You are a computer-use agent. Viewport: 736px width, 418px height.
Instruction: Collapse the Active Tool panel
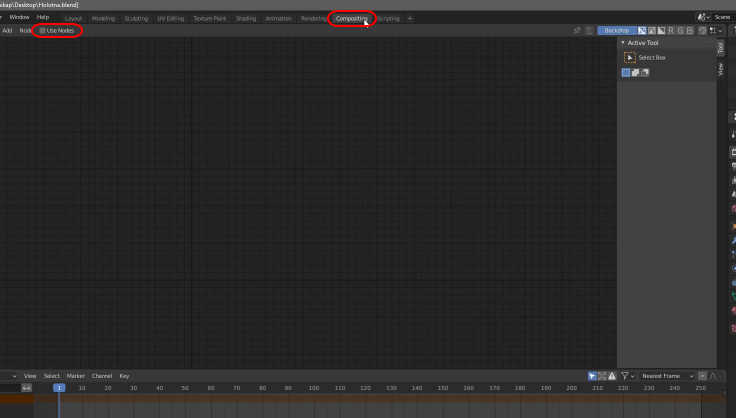(x=623, y=43)
